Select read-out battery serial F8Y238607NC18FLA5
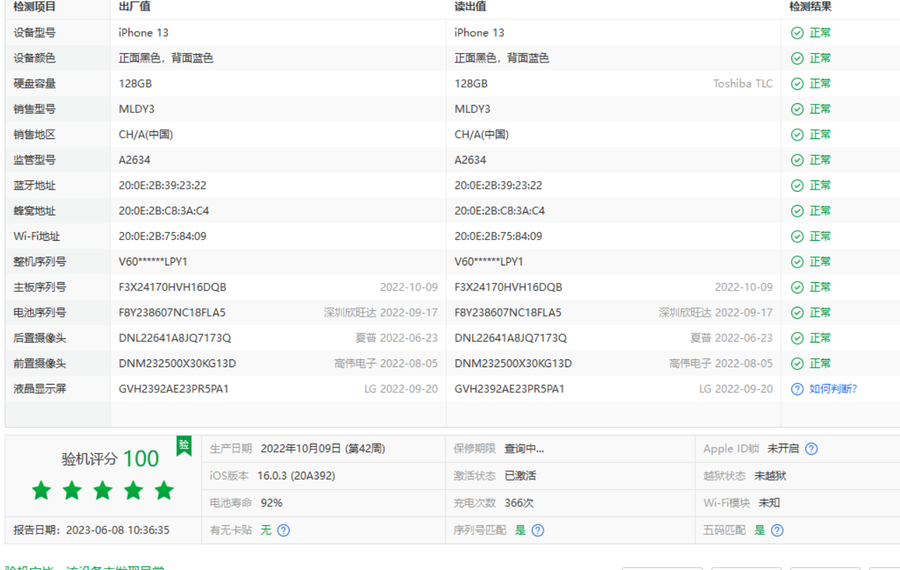 pos(508,313)
